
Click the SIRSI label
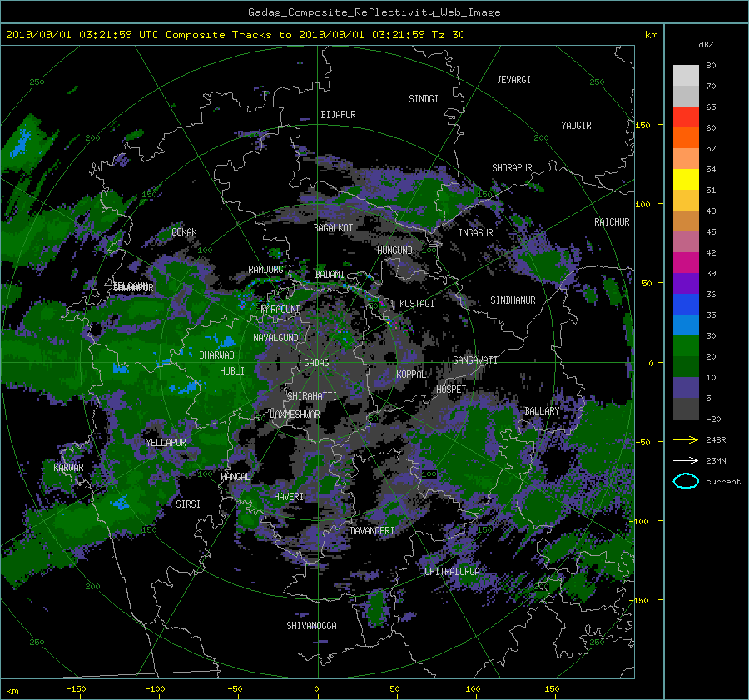click(x=188, y=504)
